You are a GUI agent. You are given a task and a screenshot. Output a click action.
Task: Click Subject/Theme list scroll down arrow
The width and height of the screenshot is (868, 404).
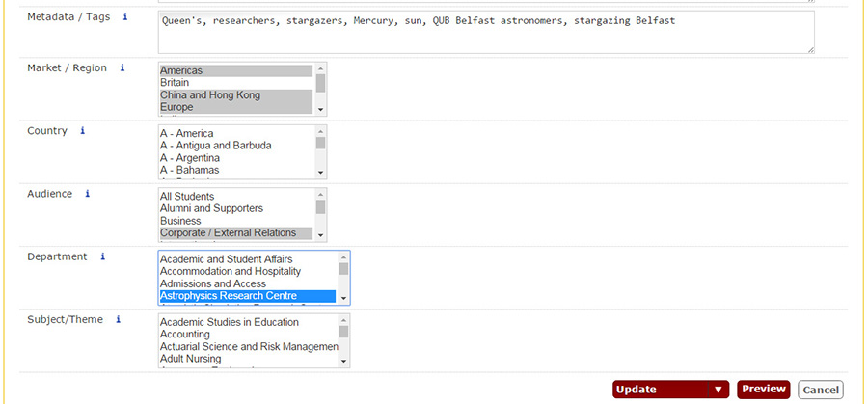(343, 362)
